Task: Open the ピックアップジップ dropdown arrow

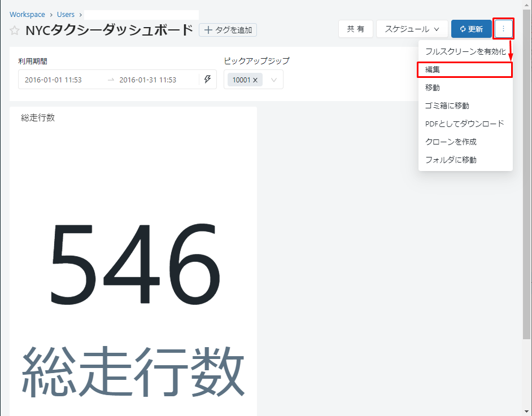Action: pyautogui.click(x=274, y=80)
